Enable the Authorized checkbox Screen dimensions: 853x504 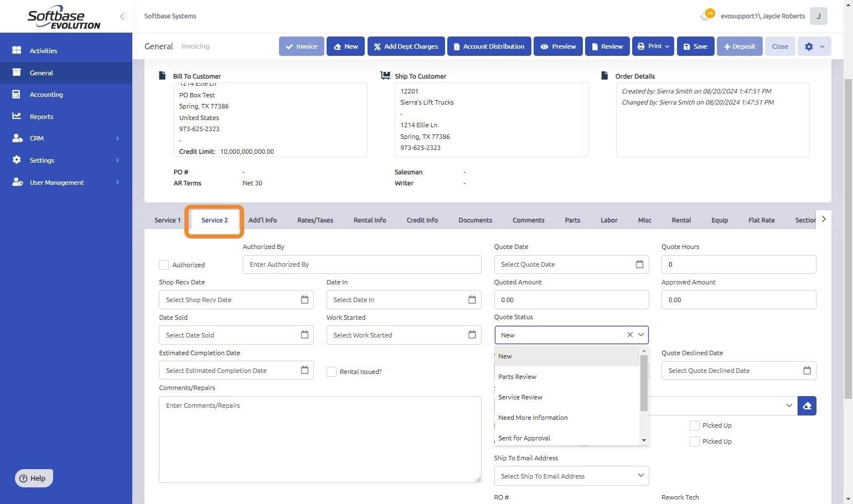point(164,265)
